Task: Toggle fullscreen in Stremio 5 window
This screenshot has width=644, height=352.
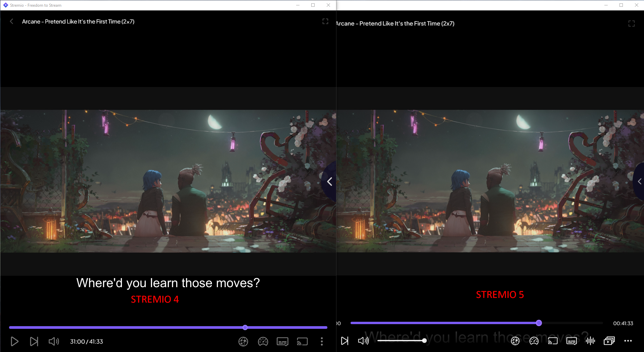Action: coord(631,24)
